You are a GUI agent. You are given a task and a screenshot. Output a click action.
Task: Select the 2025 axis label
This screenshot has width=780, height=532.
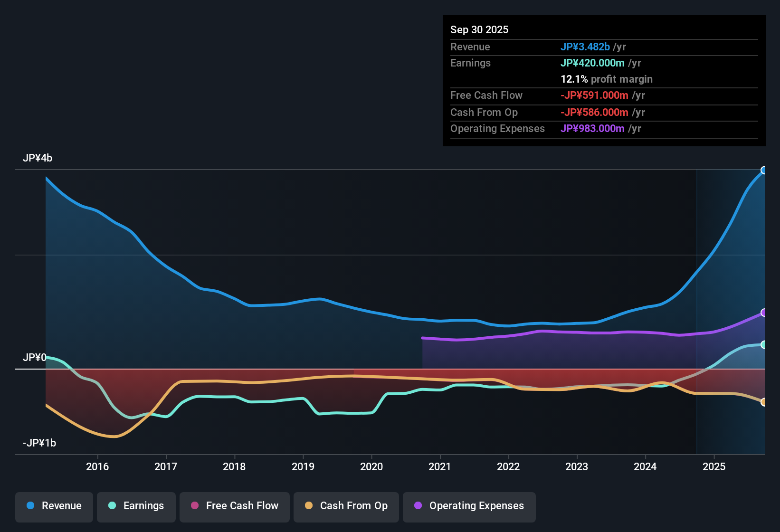pyautogui.click(x=715, y=467)
